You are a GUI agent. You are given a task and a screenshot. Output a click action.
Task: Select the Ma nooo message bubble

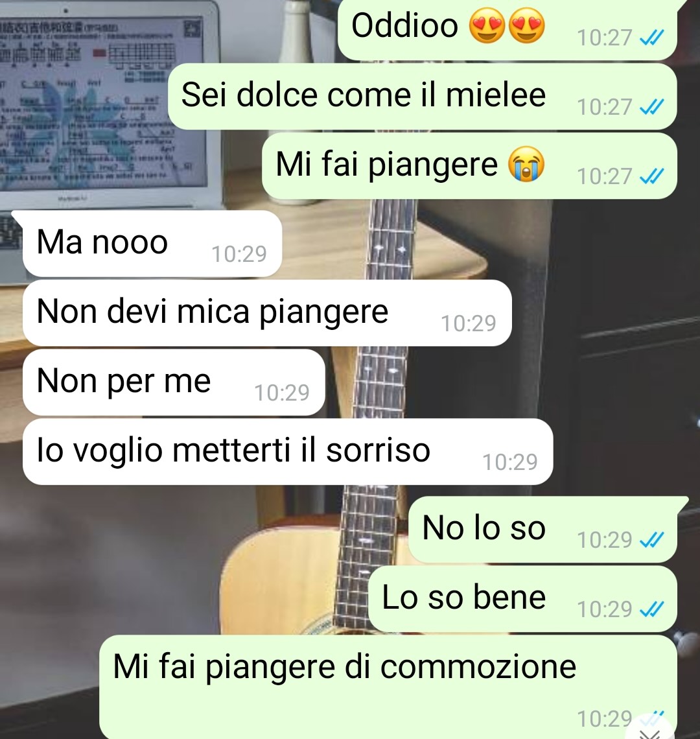152,243
